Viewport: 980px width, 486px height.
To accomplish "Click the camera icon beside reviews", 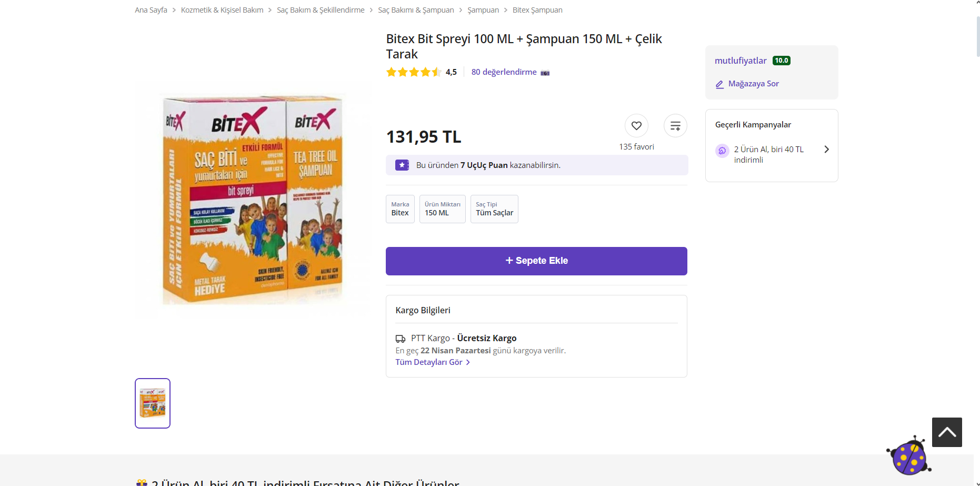I will [545, 73].
